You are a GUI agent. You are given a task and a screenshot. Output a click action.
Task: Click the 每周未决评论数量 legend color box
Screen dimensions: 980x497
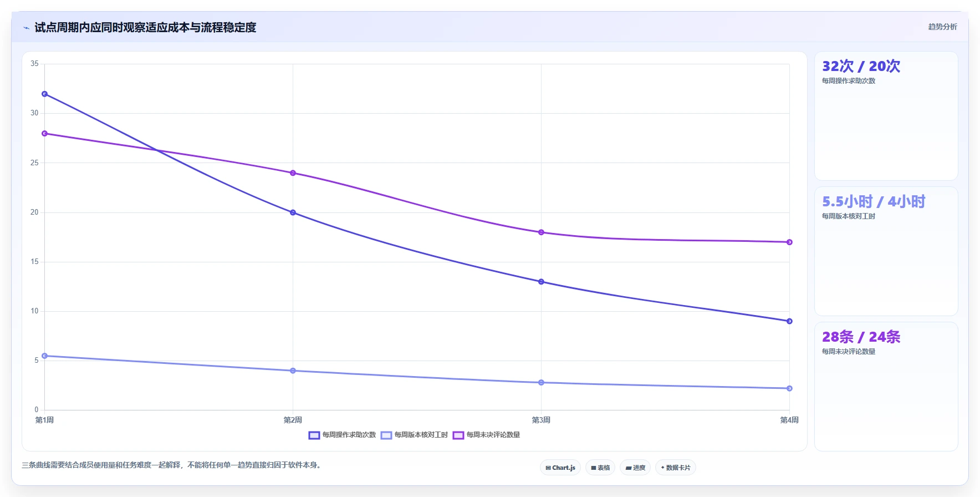pos(458,435)
